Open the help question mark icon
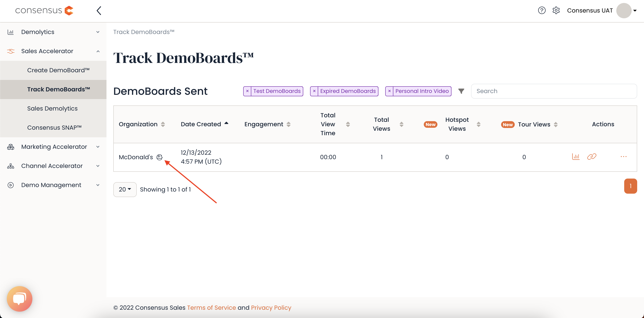 point(542,10)
